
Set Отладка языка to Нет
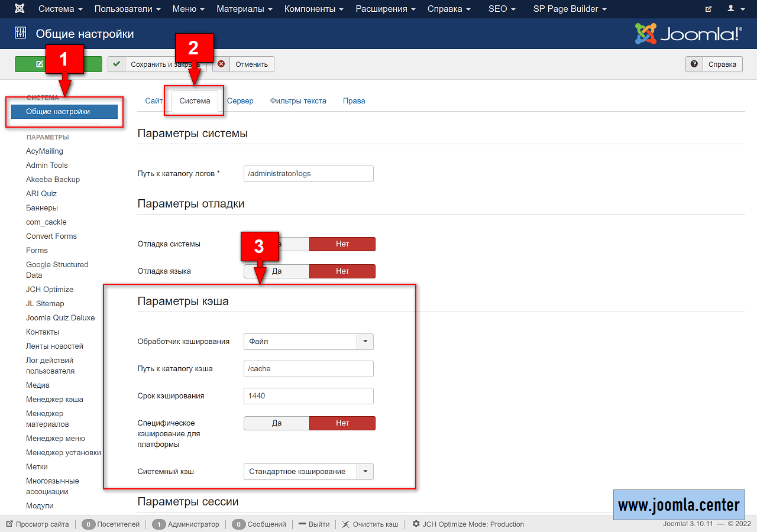click(x=342, y=271)
